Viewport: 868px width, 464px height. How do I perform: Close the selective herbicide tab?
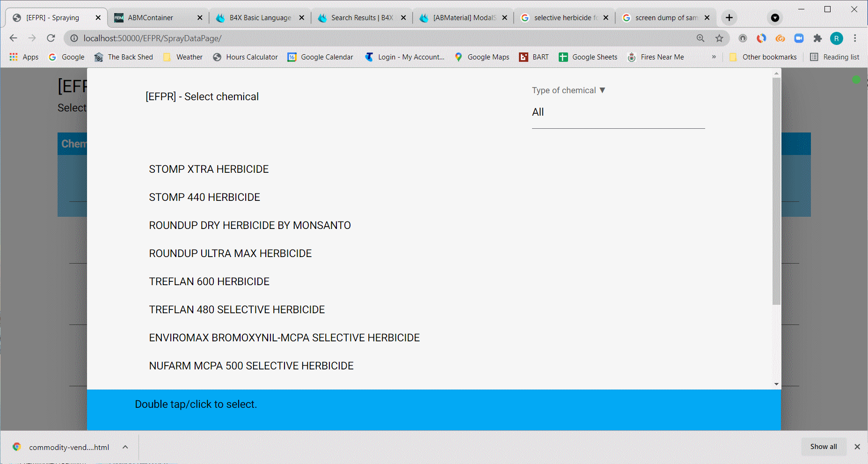(606, 18)
